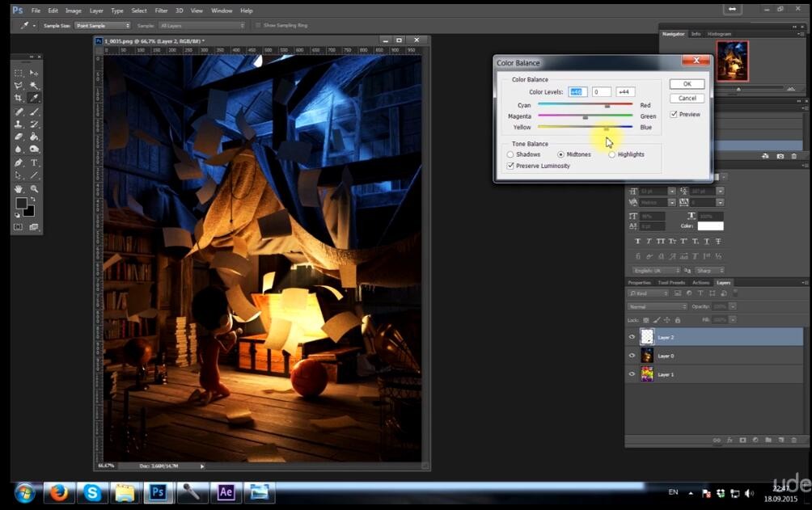Open the File menu
Image resolution: width=812 pixels, height=510 pixels.
[x=36, y=11]
